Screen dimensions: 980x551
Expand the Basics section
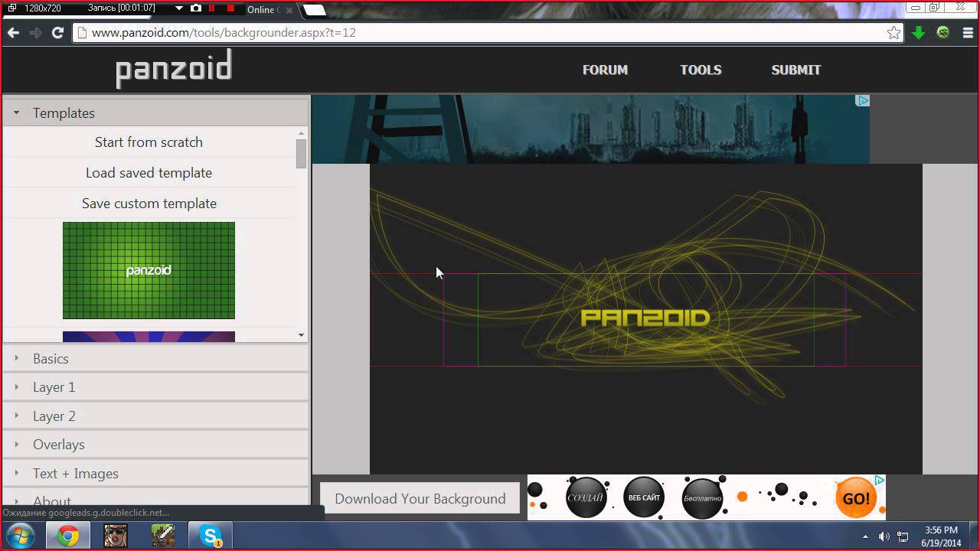[155, 358]
